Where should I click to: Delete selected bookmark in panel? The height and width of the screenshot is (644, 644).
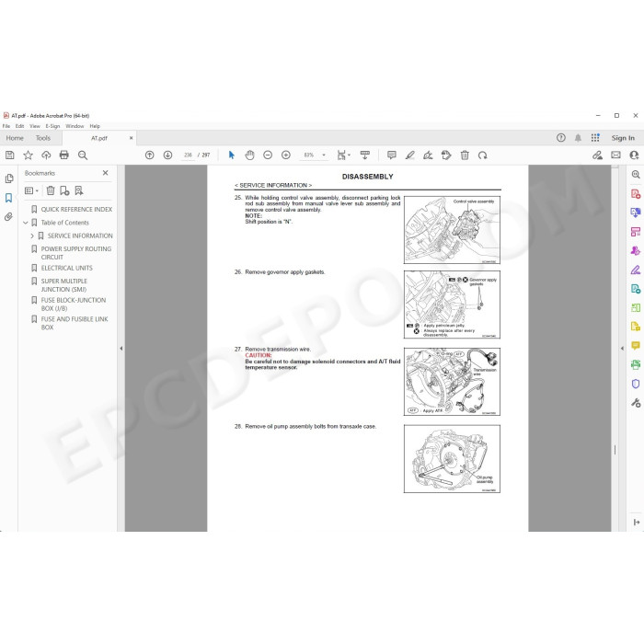pos(51,190)
